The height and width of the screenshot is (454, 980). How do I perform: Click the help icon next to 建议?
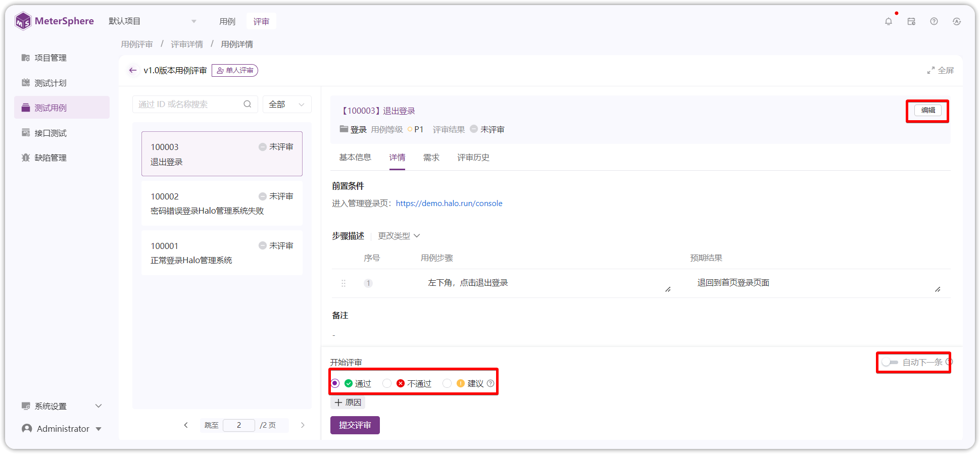[x=491, y=383]
